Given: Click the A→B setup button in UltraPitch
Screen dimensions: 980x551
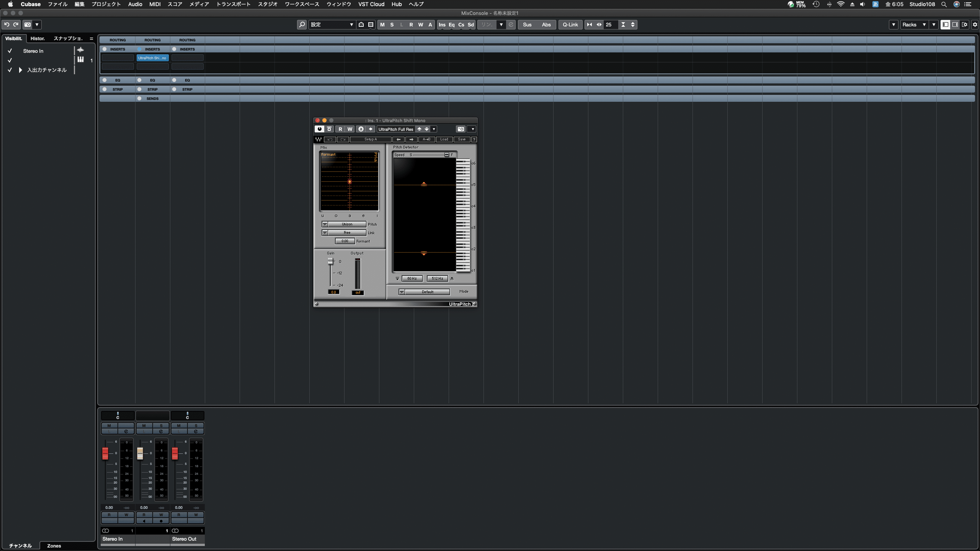Looking at the screenshot, I should [x=427, y=140].
